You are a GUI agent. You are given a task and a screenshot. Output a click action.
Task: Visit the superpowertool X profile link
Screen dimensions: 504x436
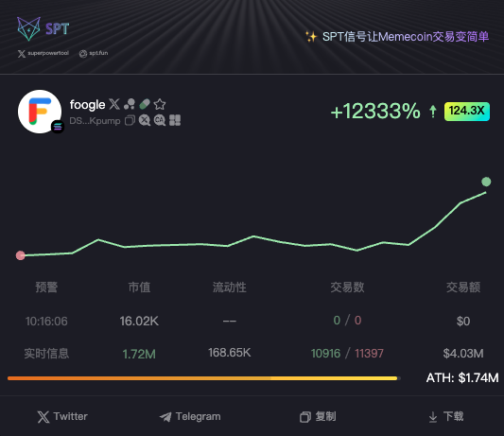coord(43,53)
